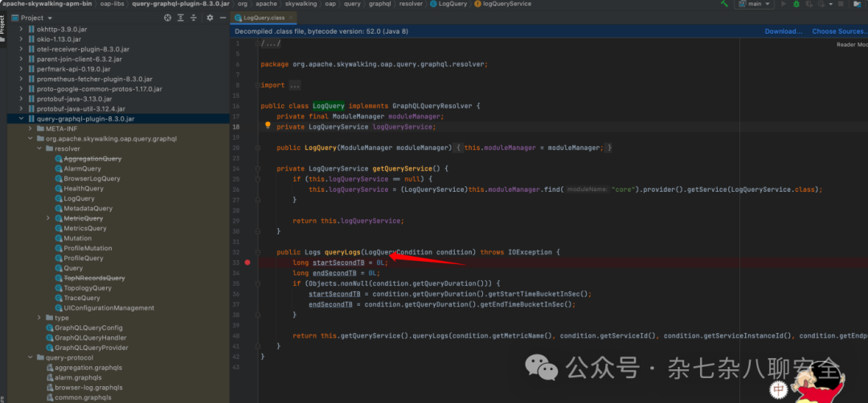Close the LogQuery.class tab
868x403 pixels.
click(291, 18)
